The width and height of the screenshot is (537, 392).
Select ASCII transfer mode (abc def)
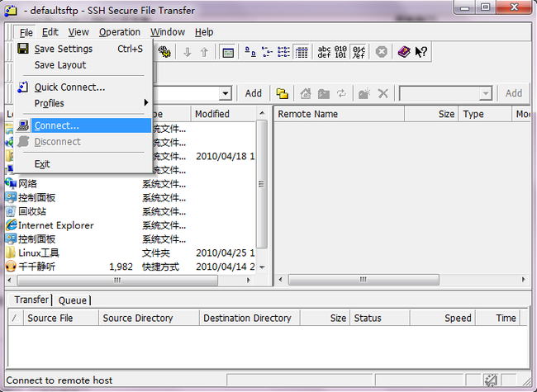pyautogui.click(x=324, y=52)
